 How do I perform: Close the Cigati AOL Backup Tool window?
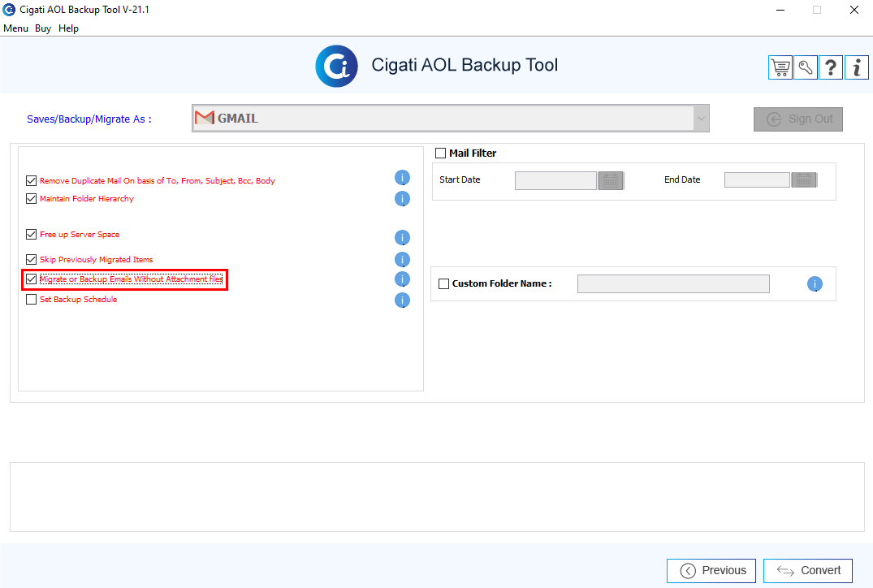coord(854,10)
